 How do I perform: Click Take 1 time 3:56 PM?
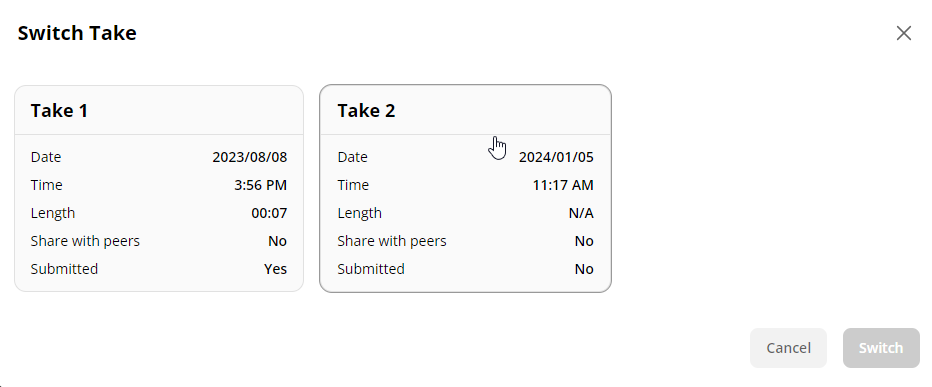point(260,185)
